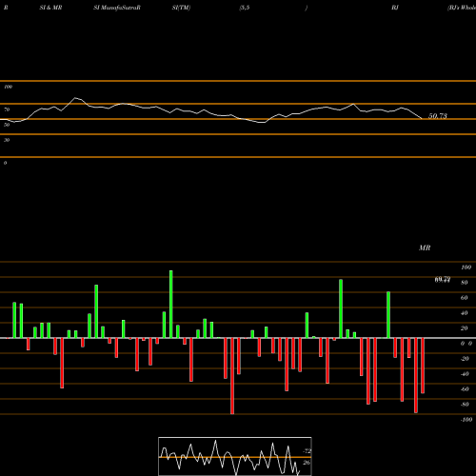Click the 60 axis label on MR histogram
Screen dimensions: 476x476
tap(465, 298)
